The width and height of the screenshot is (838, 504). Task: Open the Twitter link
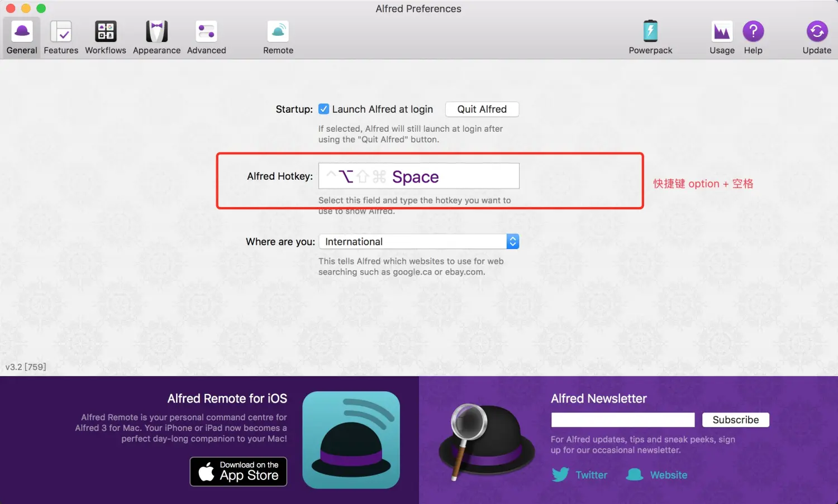[592, 475]
